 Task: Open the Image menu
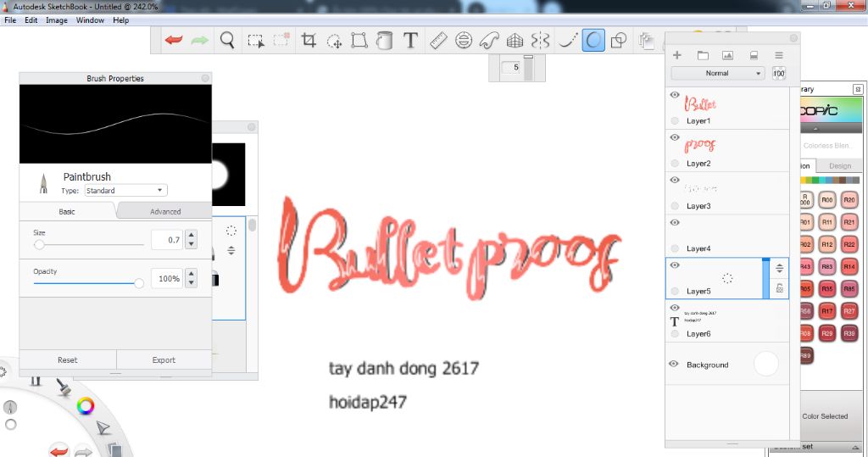pos(57,20)
